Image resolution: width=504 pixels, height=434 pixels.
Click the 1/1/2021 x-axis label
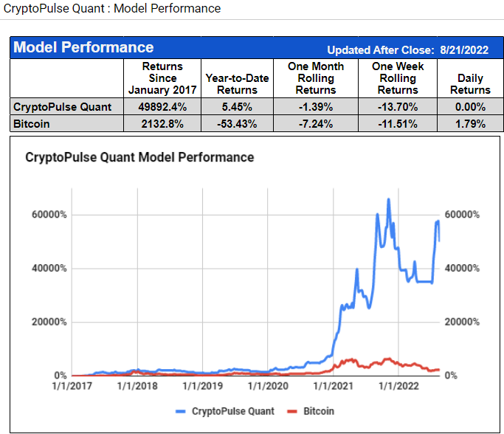(x=334, y=386)
